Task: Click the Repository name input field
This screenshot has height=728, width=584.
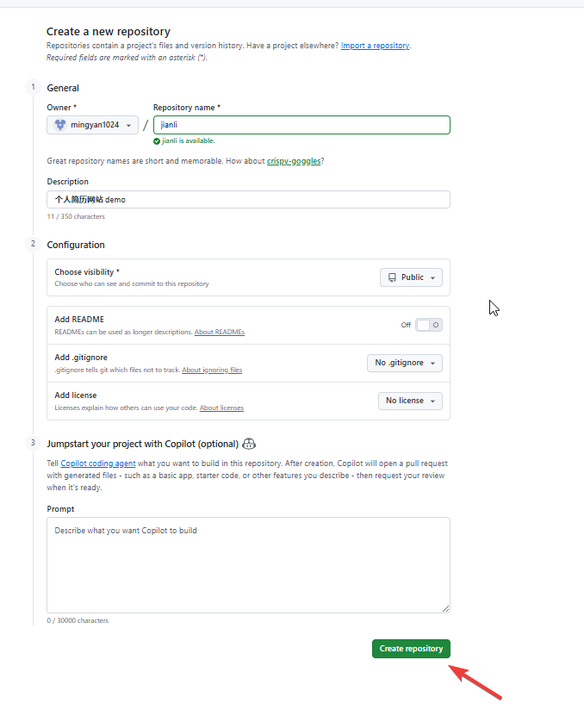Action: pos(301,125)
